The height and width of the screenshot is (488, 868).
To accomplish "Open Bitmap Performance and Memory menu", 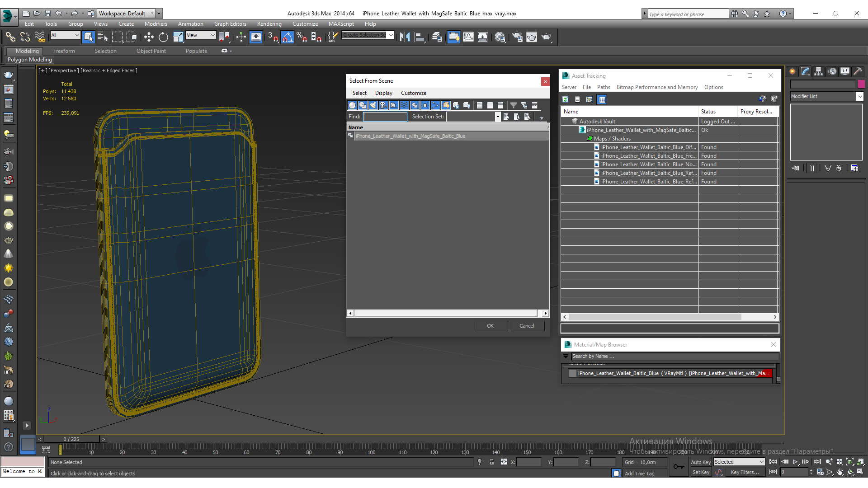I will pos(657,87).
